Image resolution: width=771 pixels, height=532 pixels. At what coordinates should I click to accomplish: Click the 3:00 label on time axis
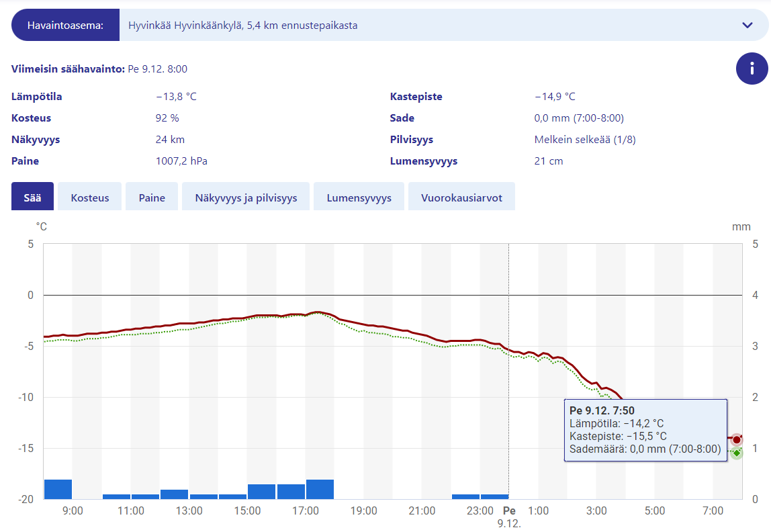point(596,511)
